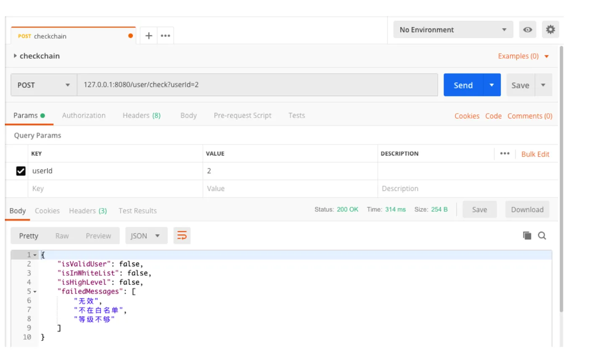Click the unsaved-changes dot on checkchain tab

coord(130,36)
